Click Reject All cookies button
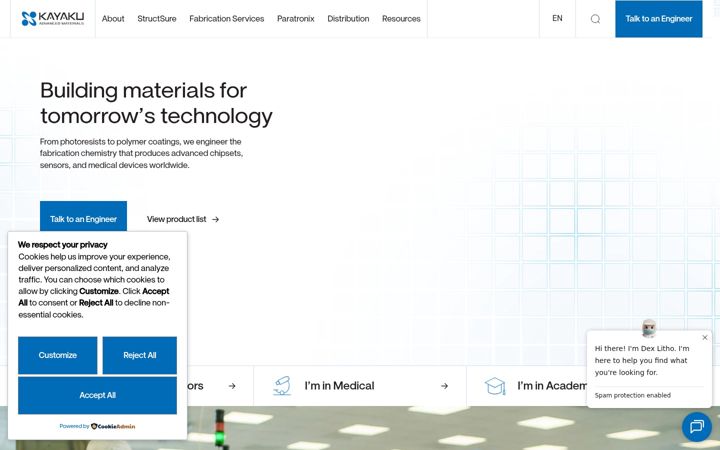The width and height of the screenshot is (720, 450). point(140,355)
